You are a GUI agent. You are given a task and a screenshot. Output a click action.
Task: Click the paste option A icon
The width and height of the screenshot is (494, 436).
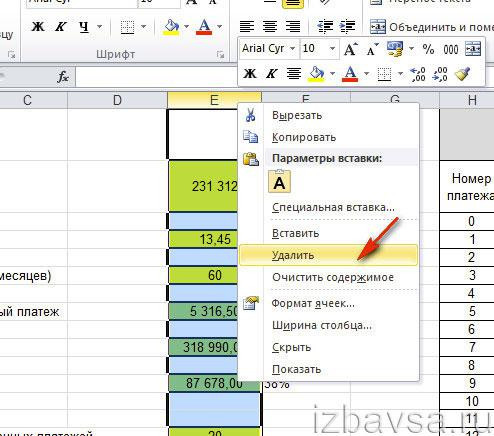(279, 182)
